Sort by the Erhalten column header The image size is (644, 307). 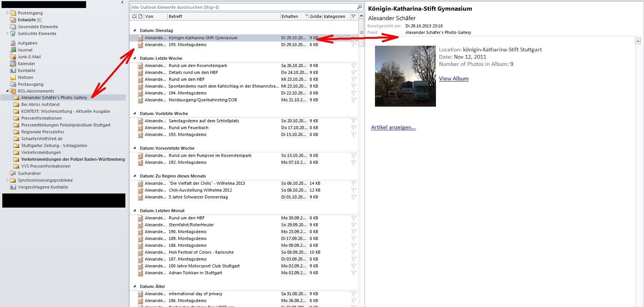292,16
